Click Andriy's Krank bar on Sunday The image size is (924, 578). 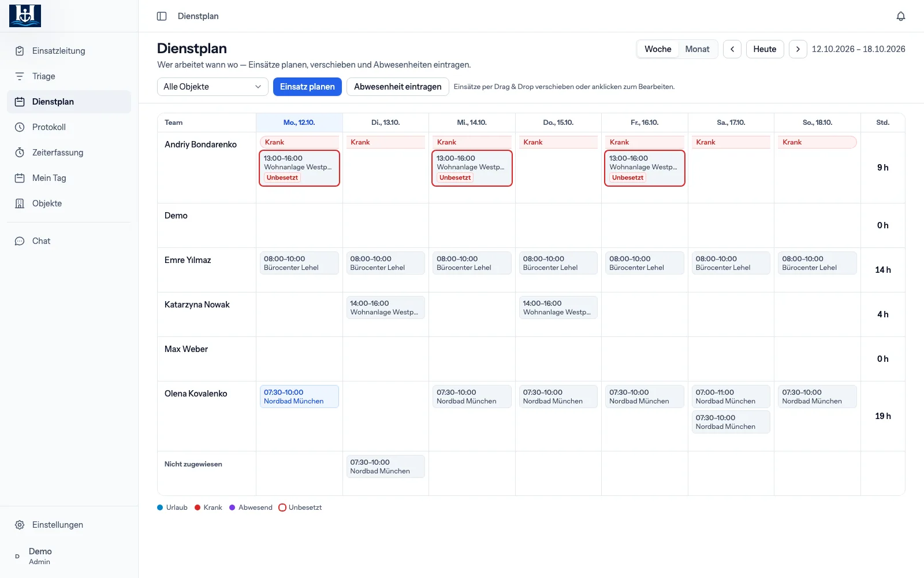817,142
